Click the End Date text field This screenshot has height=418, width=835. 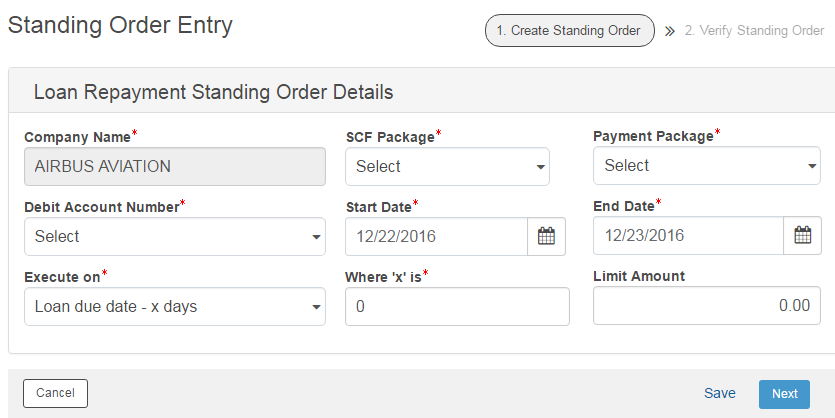pos(687,236)
